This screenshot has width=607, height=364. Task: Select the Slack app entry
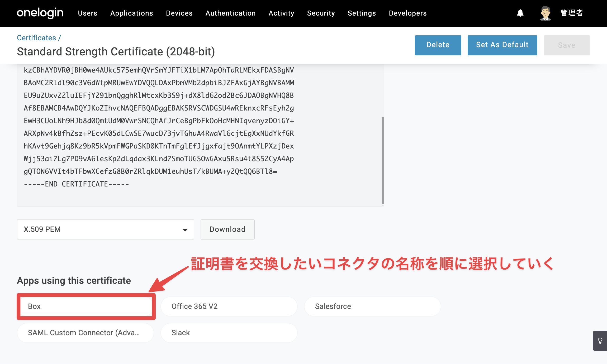pos(229,333)
